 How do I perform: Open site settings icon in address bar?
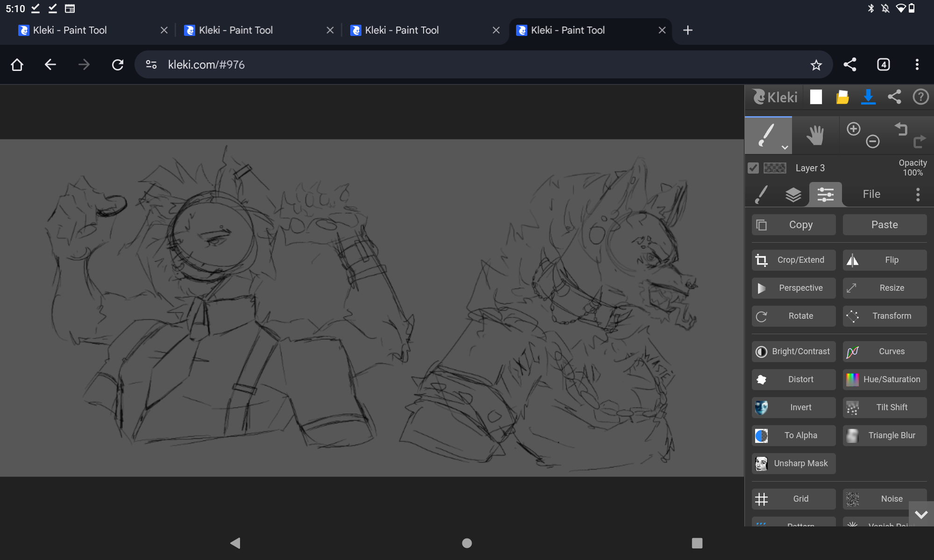point(151,64)
